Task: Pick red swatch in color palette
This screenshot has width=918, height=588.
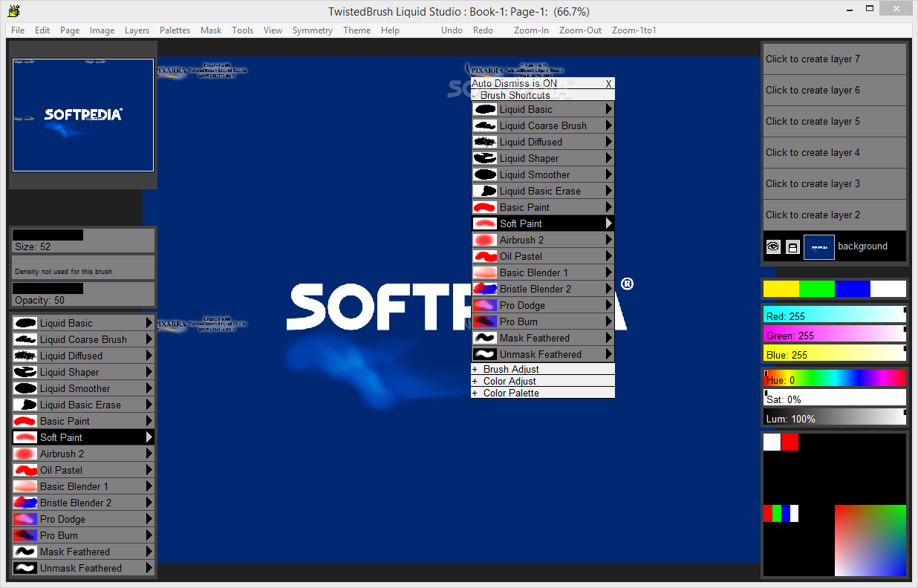Action: pos(790,442)
